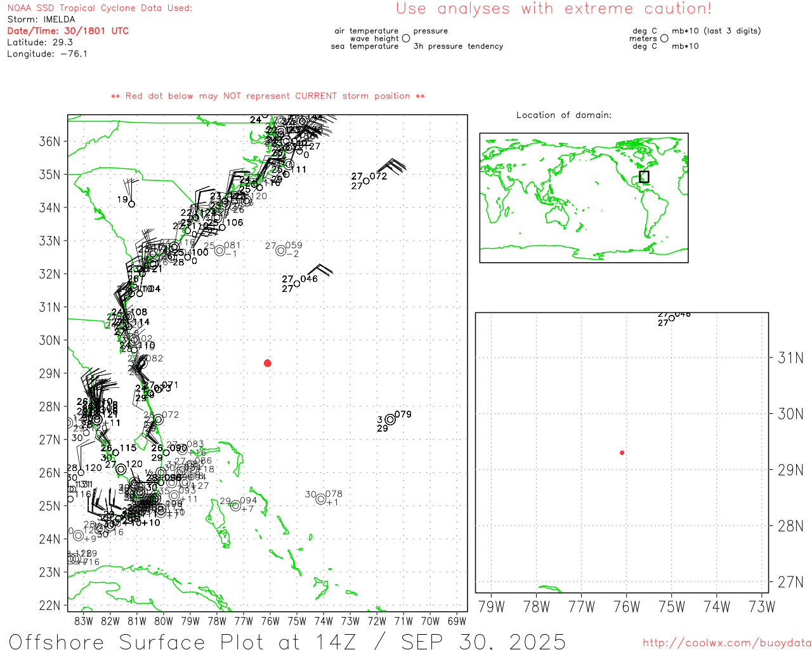This screenshot has height=650, width=812.
Task: Click the double-ring station labeled 059
Action: pos(281,251)
